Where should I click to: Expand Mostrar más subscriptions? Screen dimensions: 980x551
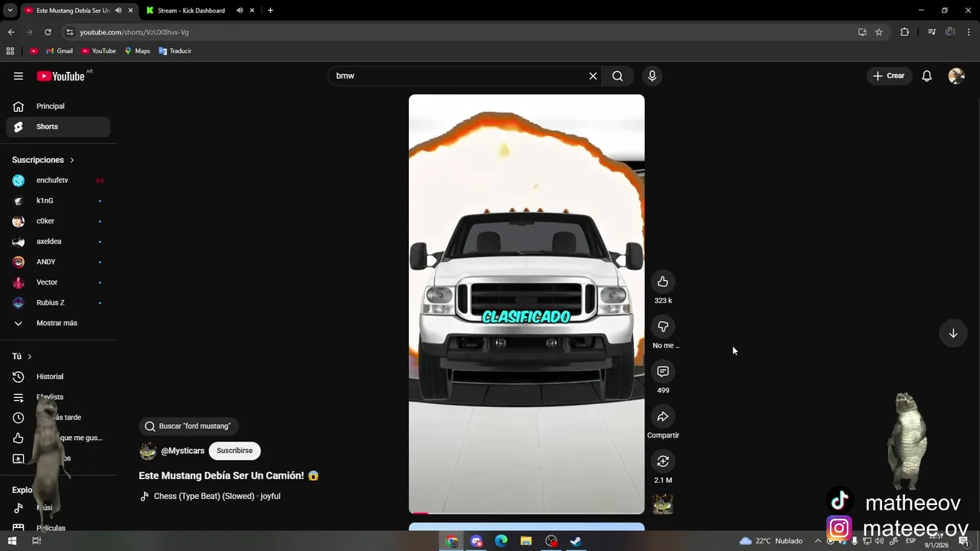tap(58, 323)
